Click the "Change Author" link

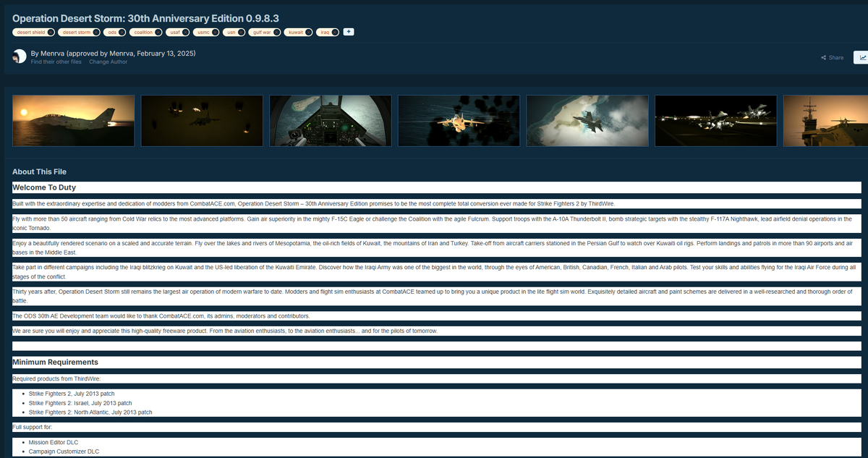click(x=108, y=62)
